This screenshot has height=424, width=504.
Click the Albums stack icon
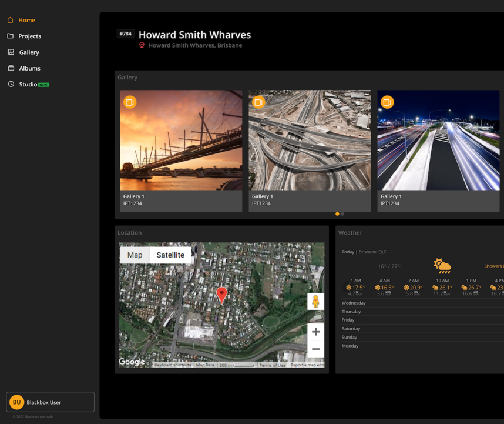[x=11, y=68]
